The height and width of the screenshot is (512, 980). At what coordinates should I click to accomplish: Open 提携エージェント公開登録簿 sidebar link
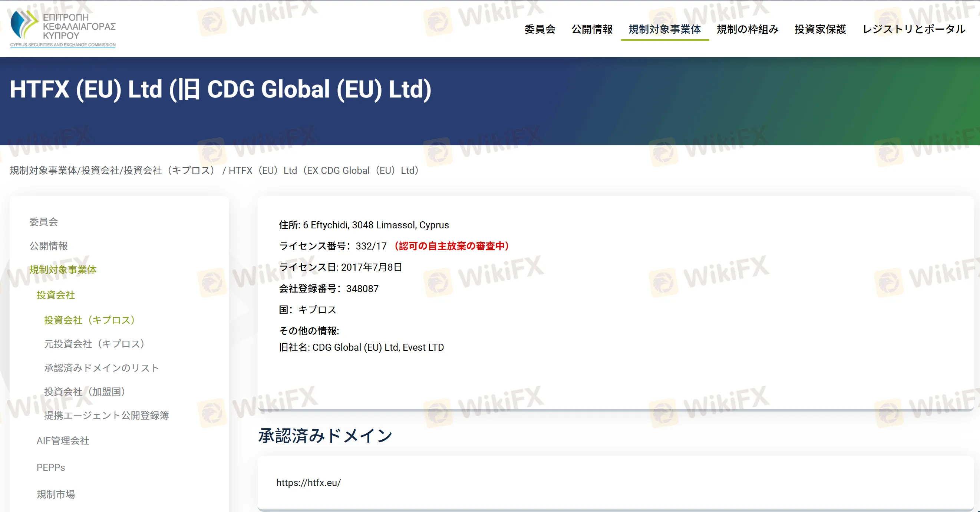click(x=106, y=415)
